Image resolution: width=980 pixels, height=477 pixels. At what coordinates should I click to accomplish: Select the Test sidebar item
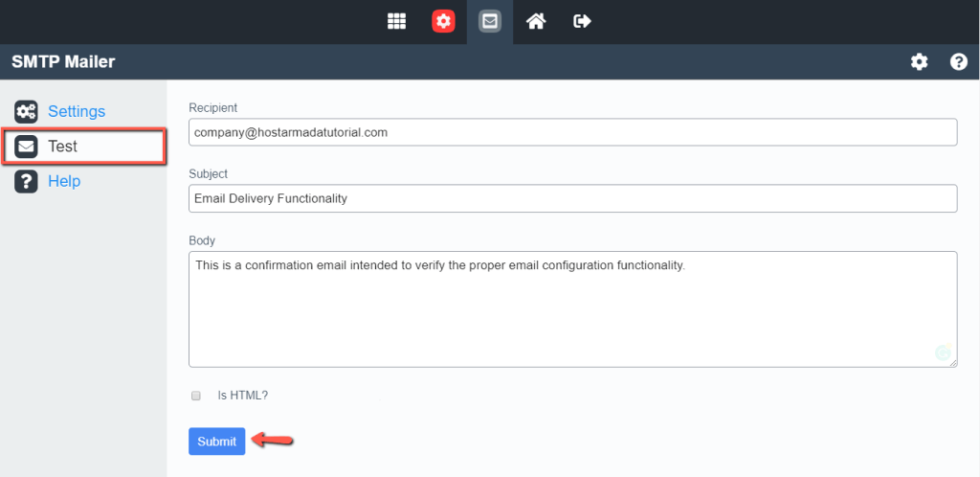[84, 147]
